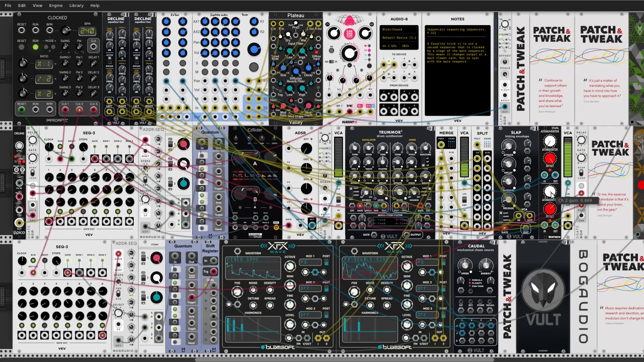Viewport: 644px width, 362px height.
Task: Toggle the large gray master mute button
Action: coord(254,67)
